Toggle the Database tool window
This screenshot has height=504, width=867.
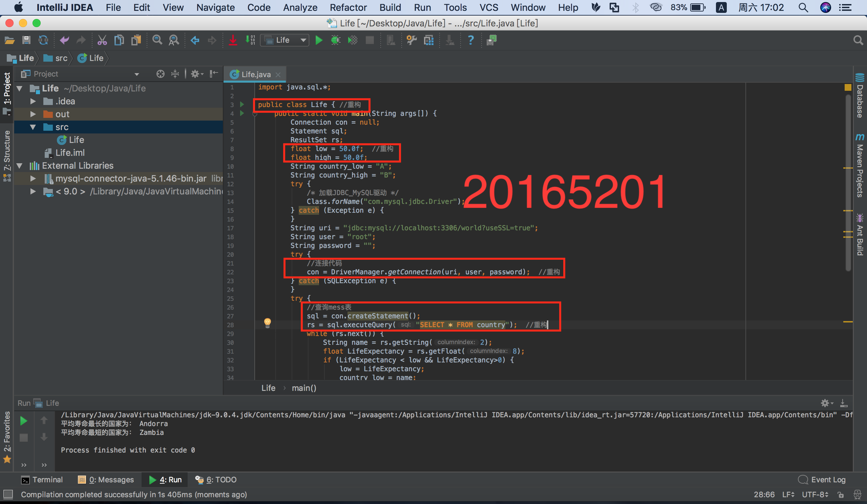[x=860, y=96]
